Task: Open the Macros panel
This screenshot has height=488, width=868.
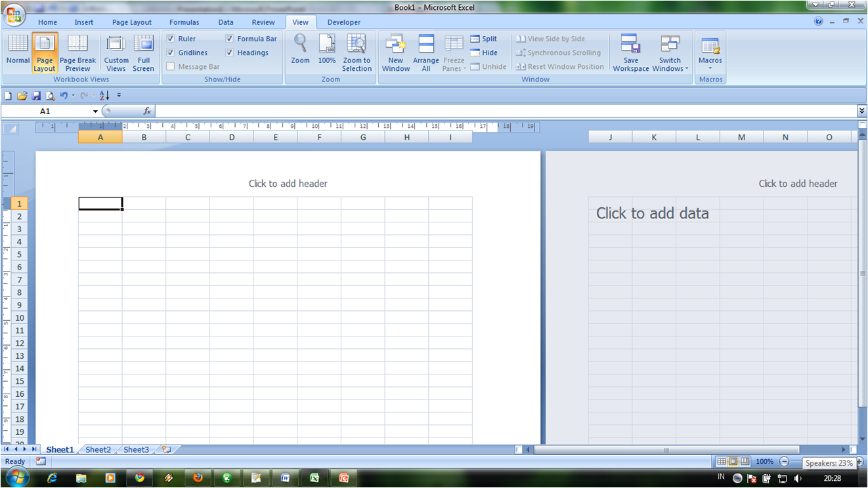Action: click(x=710, y=52)
